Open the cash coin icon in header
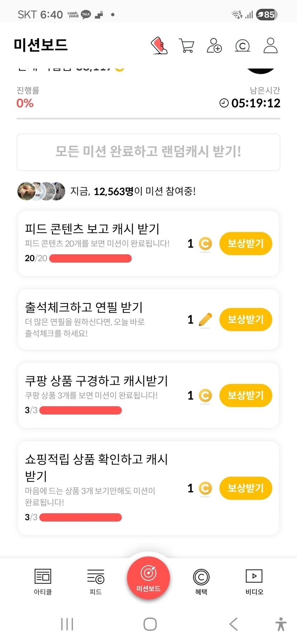The width and height of the screenshot is (297, 644). [242, 46]
